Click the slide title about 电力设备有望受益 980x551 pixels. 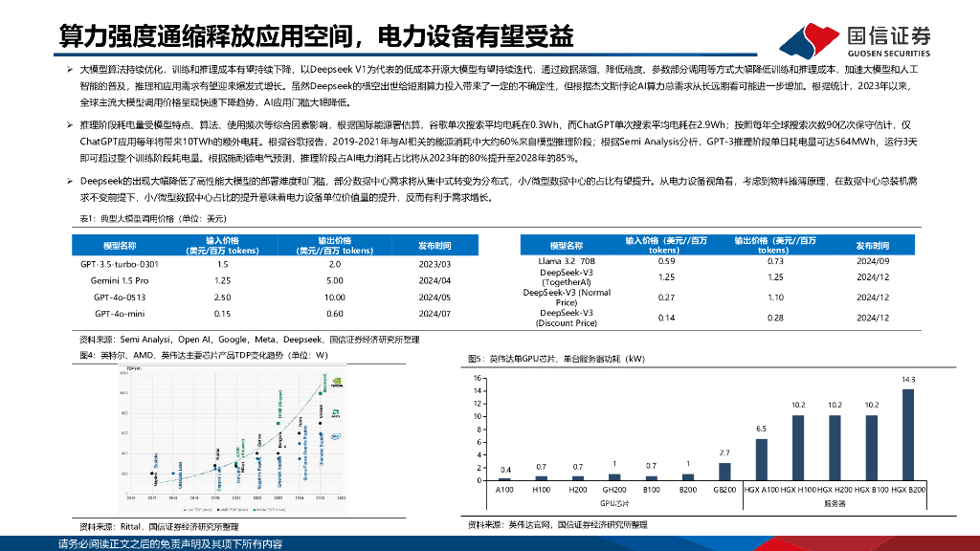pyautogui.click(x=316, y=36)
